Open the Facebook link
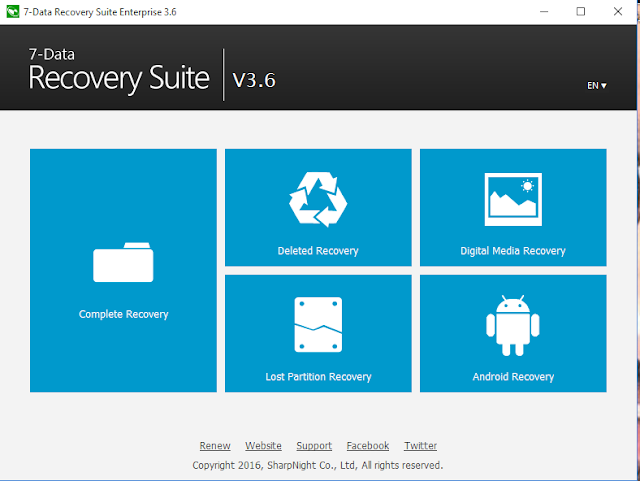Viewport: 640px width, 481px height. [368, 445]
